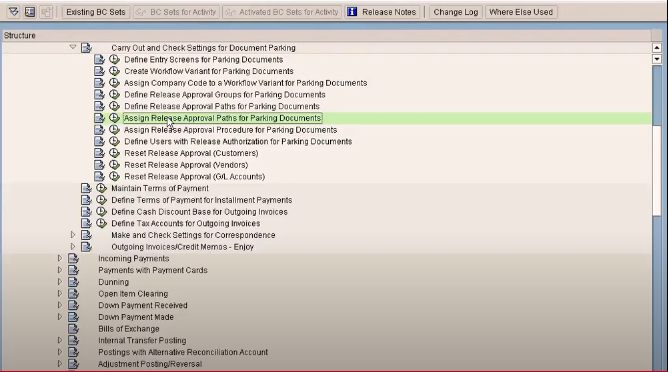Open documentation icon for Incoming Payments
This screenshot has width=668, height=372.
(74, 258)
